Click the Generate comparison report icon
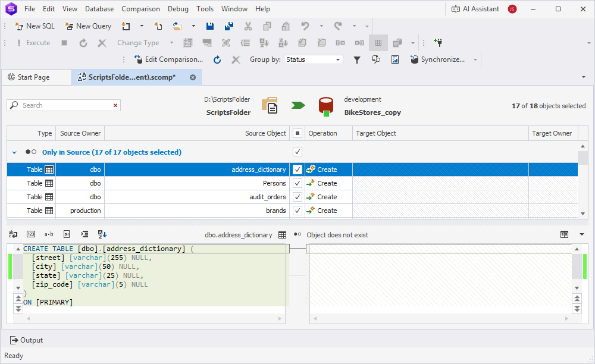Screen dimensions: 595x364 tap(395, 59)
